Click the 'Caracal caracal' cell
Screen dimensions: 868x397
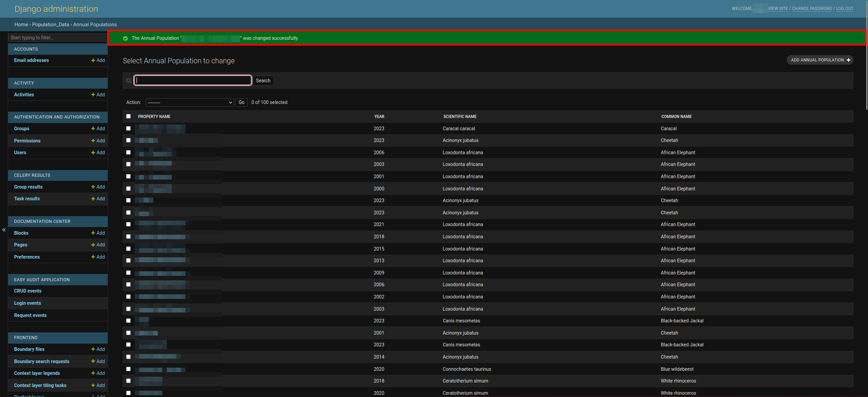(458, 128)
